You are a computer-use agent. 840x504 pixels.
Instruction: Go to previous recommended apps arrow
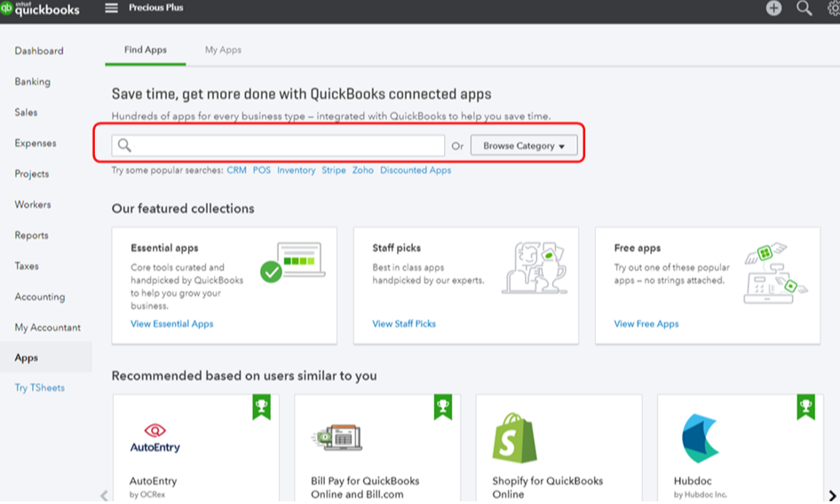pyautogui.click(x=104, y=495)
